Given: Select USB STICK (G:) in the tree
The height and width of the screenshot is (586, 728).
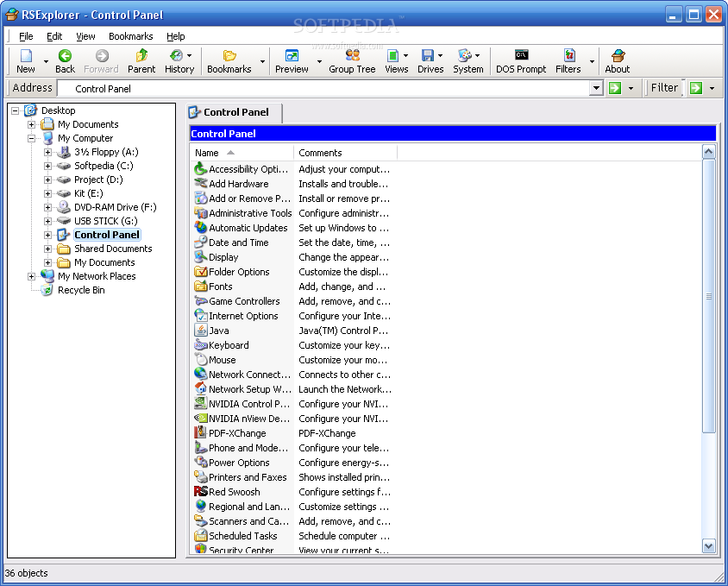Looking at the screenshot, I should [x=106, y=221].
